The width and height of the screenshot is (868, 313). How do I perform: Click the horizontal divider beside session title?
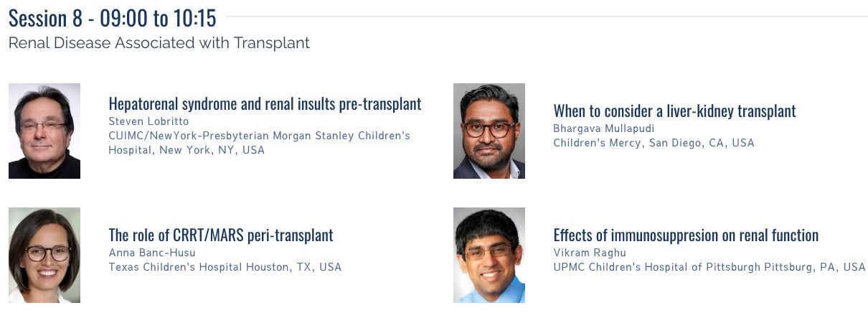coord(547,17)
